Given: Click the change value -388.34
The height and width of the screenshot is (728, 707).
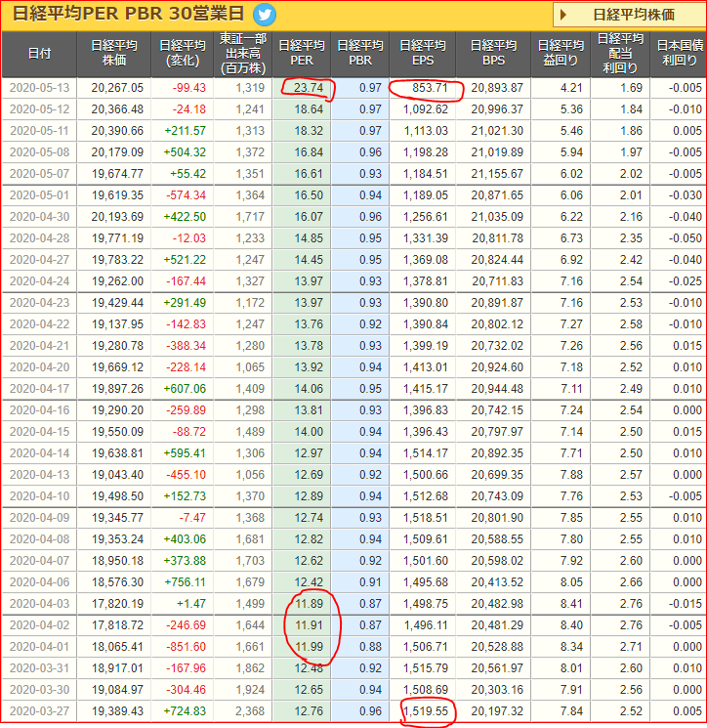Looking at the screenshot, I should pyautogui.click(x=187, y=346).
